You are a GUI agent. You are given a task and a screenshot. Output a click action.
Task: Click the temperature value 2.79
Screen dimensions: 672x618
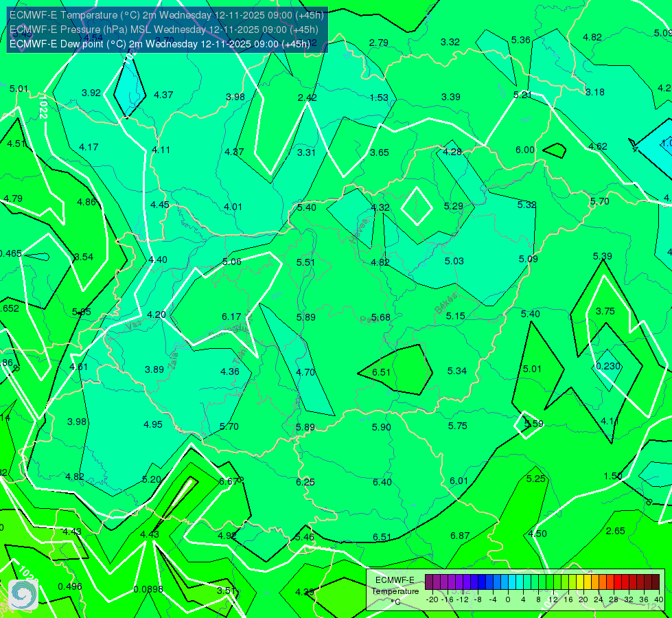[379, 43]
